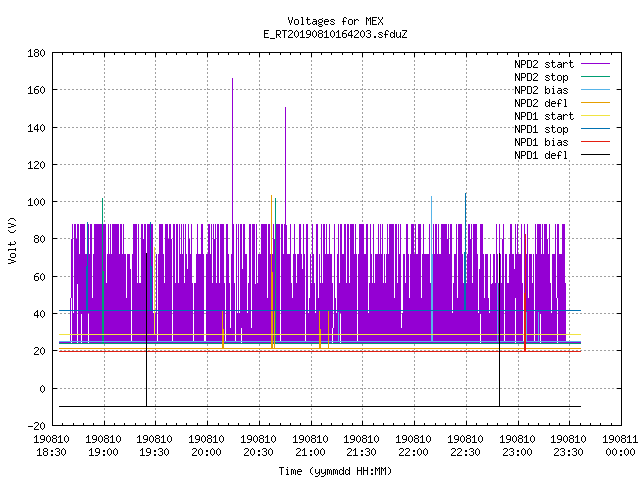Click the -20 y-axis tick label
This screenshot has width=640, height=480.
coord(36,426)
